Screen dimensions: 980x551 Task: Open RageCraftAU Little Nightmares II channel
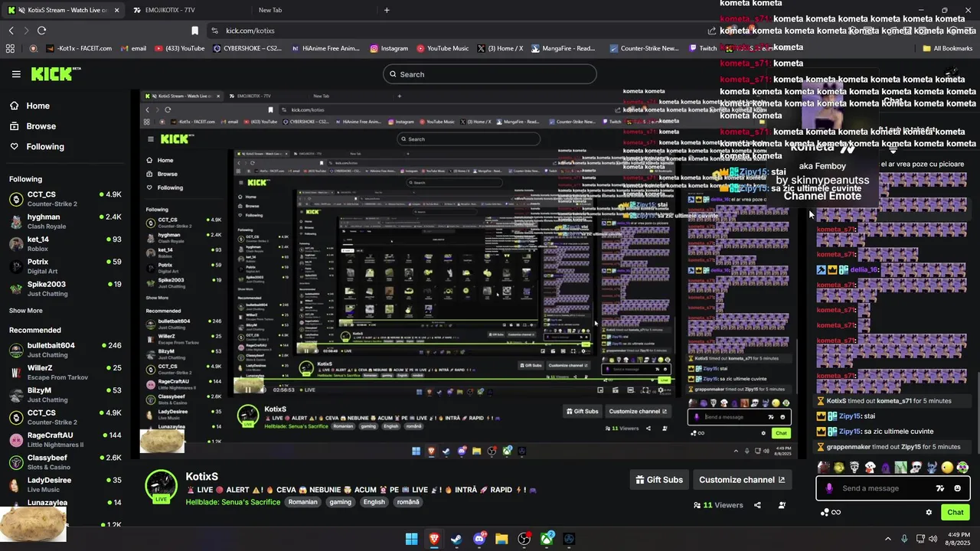click(65, 439)
